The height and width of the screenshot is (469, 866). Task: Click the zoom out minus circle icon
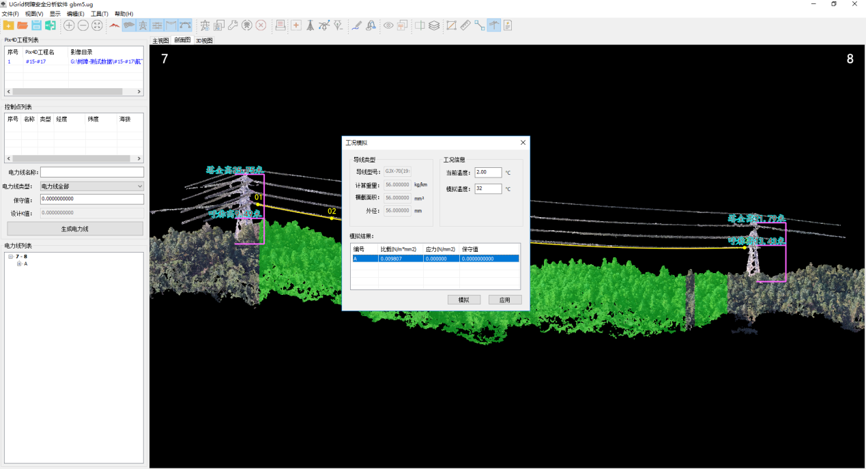point(83,25)
